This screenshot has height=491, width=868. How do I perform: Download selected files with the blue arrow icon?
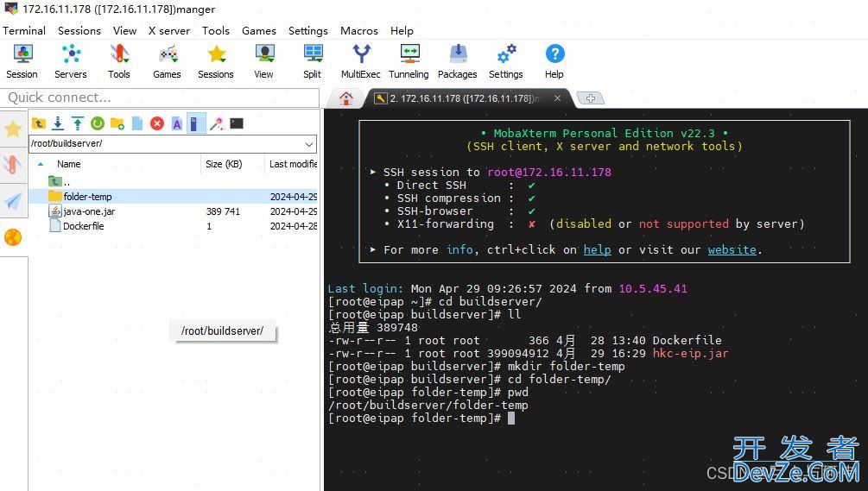[58, 123]
